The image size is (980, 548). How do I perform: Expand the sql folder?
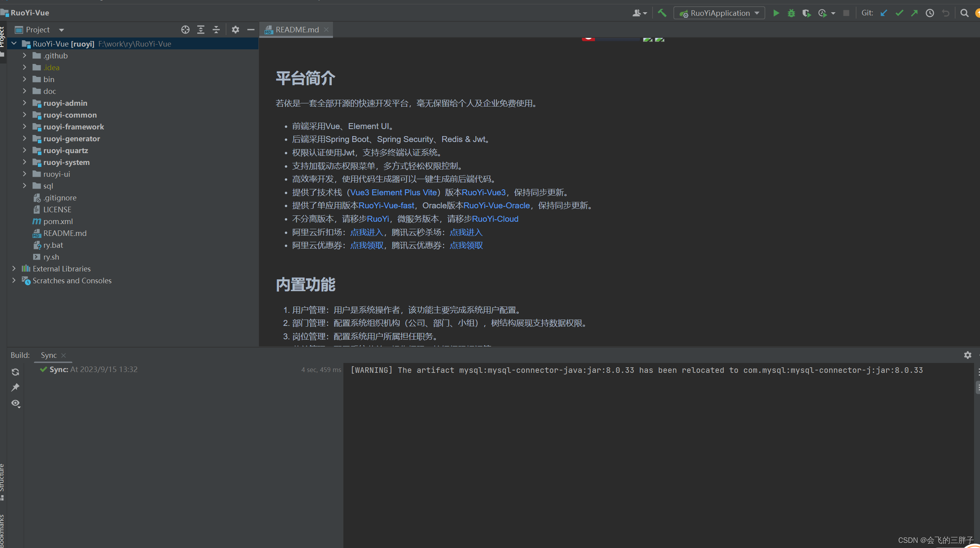click(24, 186)
